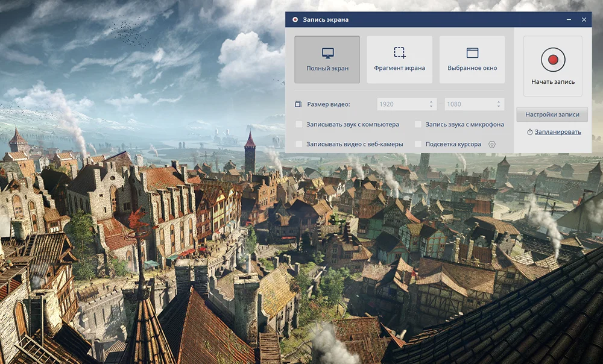The height and width of the screenshot is (364, 603).
Task: Decrease video width with down arrow
Action: [431, 107]
